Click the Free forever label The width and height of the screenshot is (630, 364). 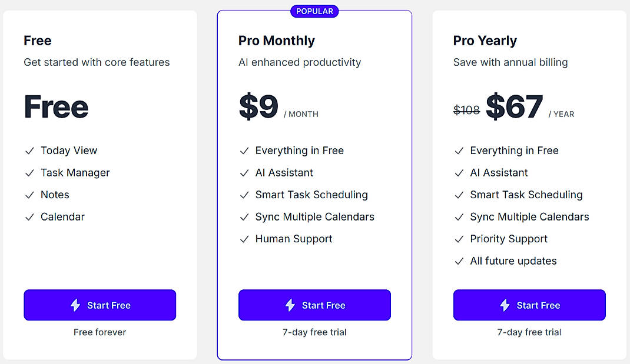pos(100,332)
